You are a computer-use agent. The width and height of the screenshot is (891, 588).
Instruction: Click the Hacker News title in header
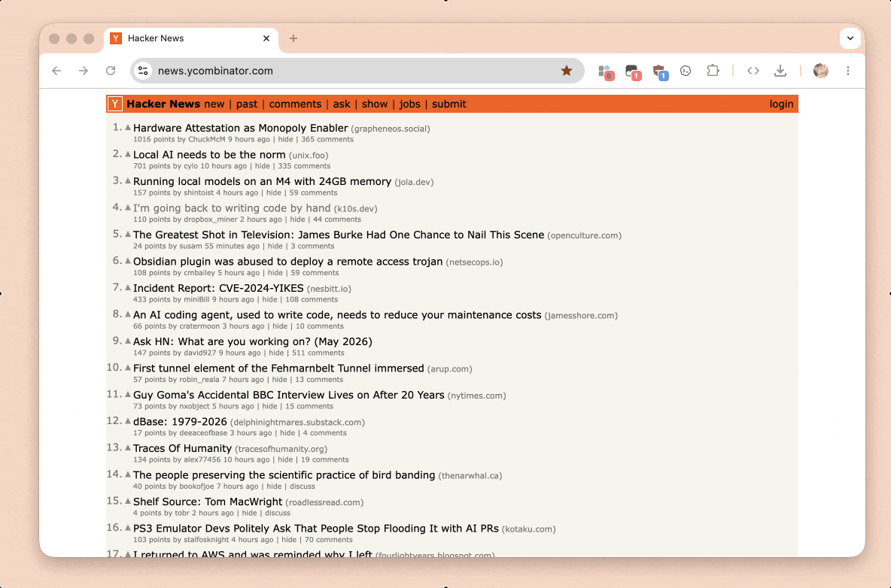[163, 104]
